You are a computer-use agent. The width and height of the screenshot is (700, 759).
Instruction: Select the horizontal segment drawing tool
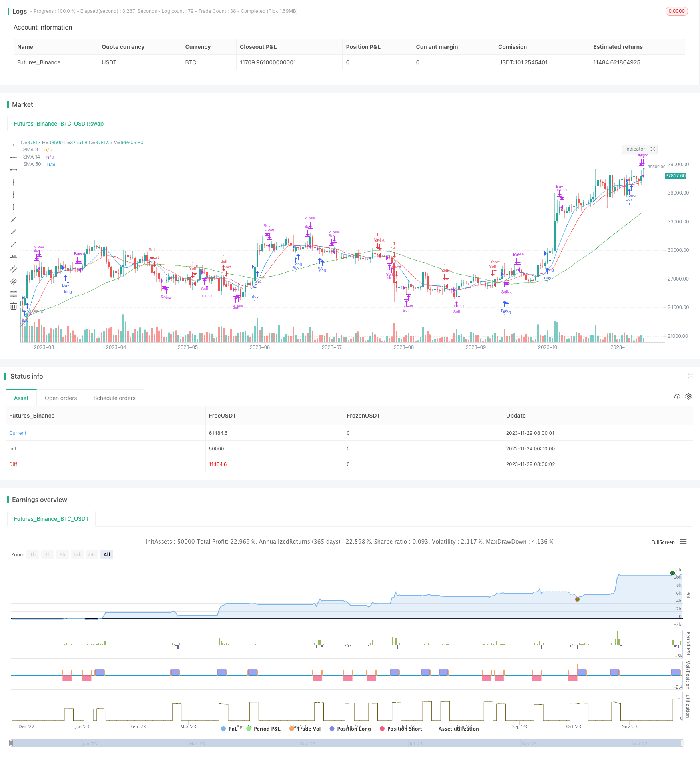tap(14, 170)
